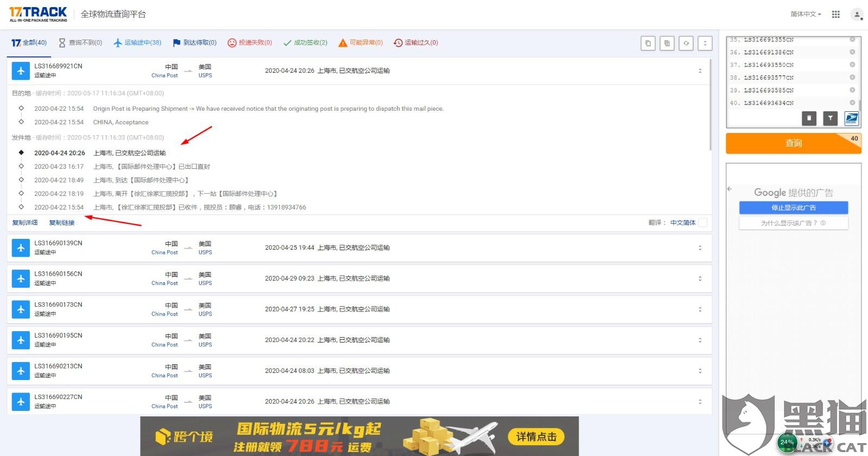868x456 pixels.
Task: Collapse the LS316689921CN tracking details
Action: tap(700, 71)
